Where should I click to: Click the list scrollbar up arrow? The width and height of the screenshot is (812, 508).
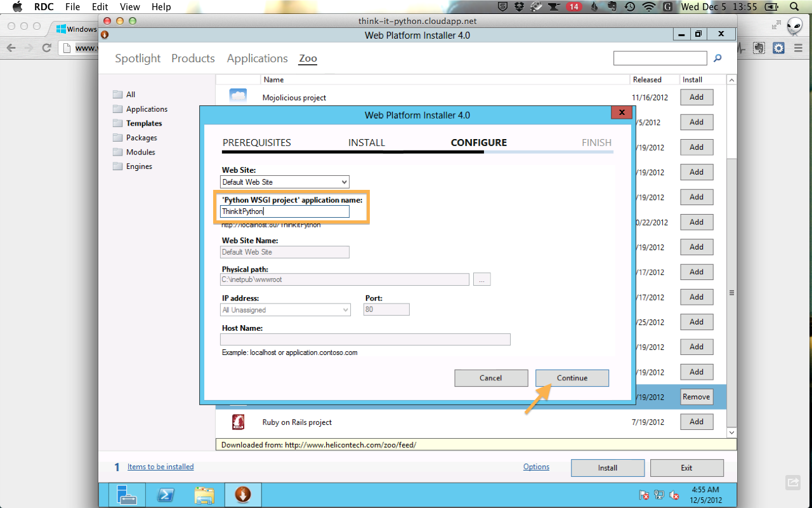[731, 80]
